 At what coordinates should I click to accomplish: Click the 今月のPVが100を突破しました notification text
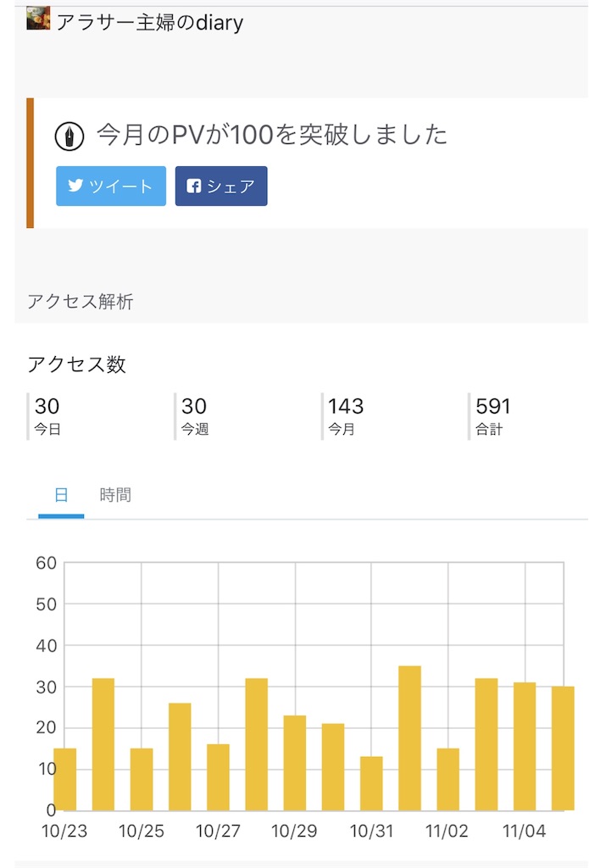coord(272,135)
